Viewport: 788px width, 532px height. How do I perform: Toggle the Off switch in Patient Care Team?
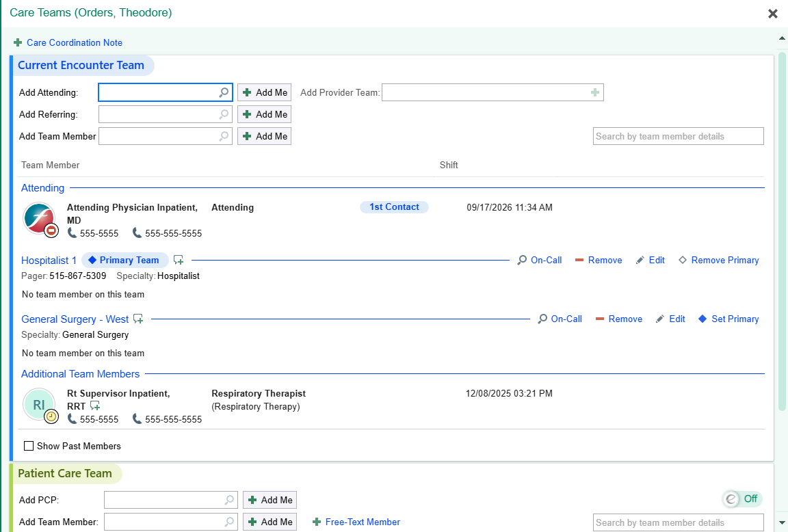(742, 499)
